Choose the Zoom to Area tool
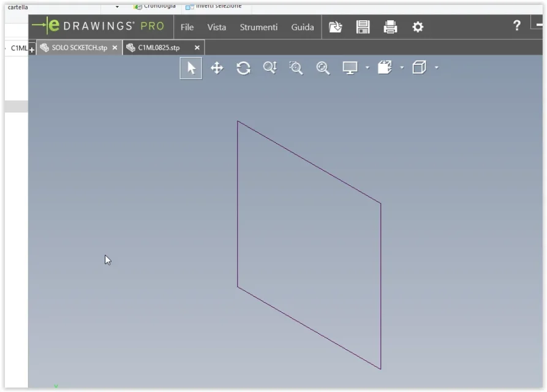 coord(296,68)
